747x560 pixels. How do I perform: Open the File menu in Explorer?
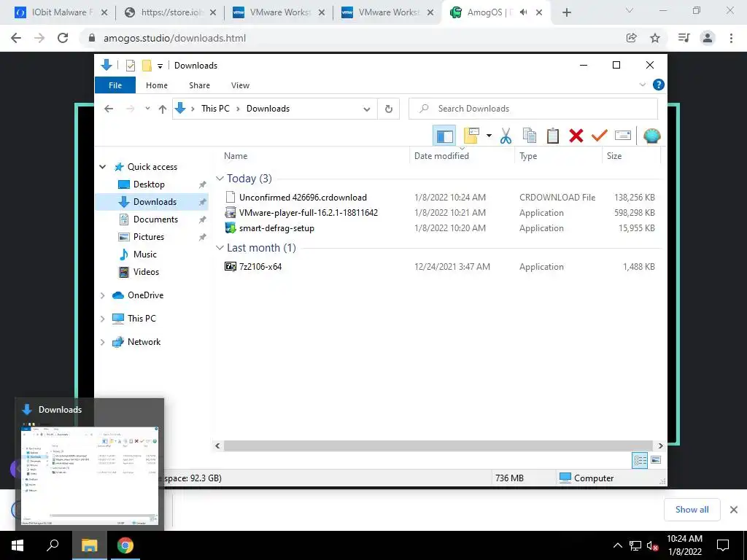click(x=115, y=85)
